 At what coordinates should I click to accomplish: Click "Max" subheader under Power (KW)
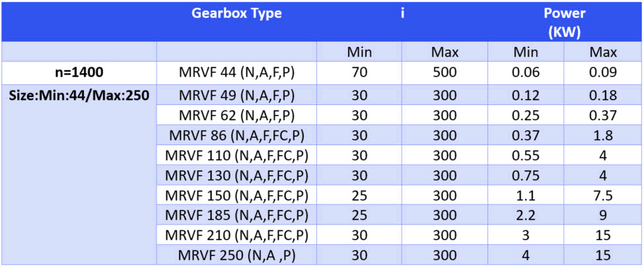(603, 53)
